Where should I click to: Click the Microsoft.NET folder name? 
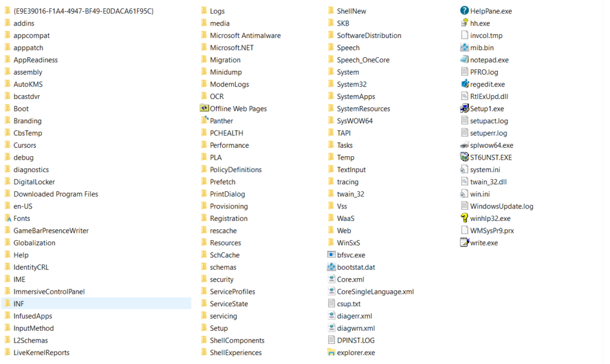click(232, 48)
